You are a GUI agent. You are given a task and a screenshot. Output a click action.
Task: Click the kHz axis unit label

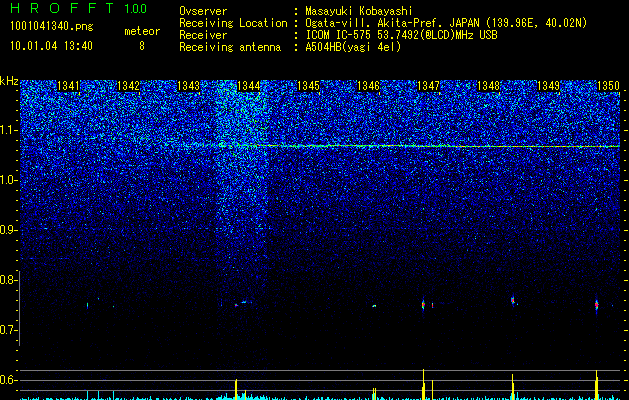[x=9, y=81]
